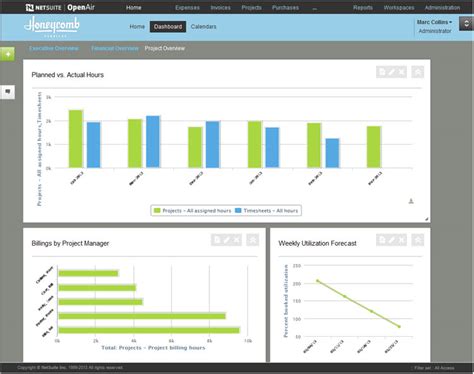Toggle Timesheets - All hours legend series

[267, 211]
